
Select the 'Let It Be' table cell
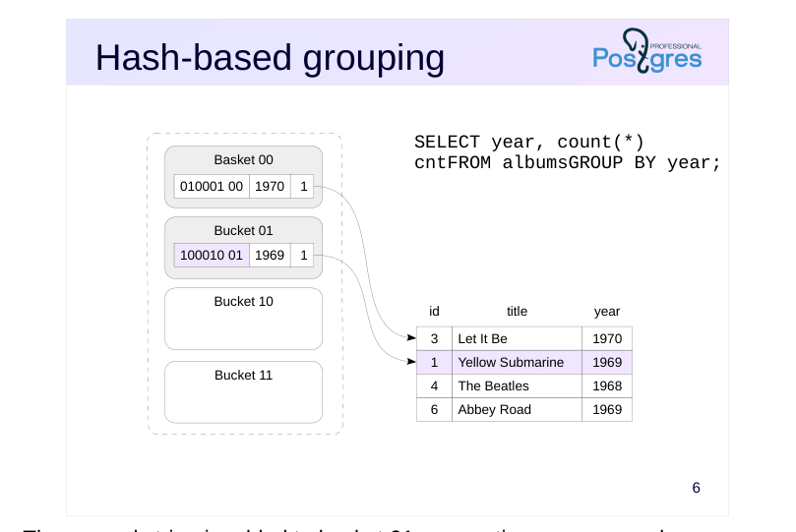(x=517, y=339)
